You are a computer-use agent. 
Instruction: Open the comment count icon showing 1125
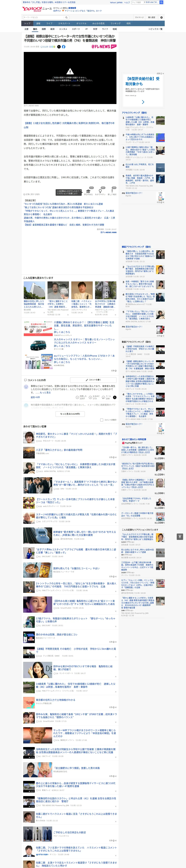click(x=44, y=47)
